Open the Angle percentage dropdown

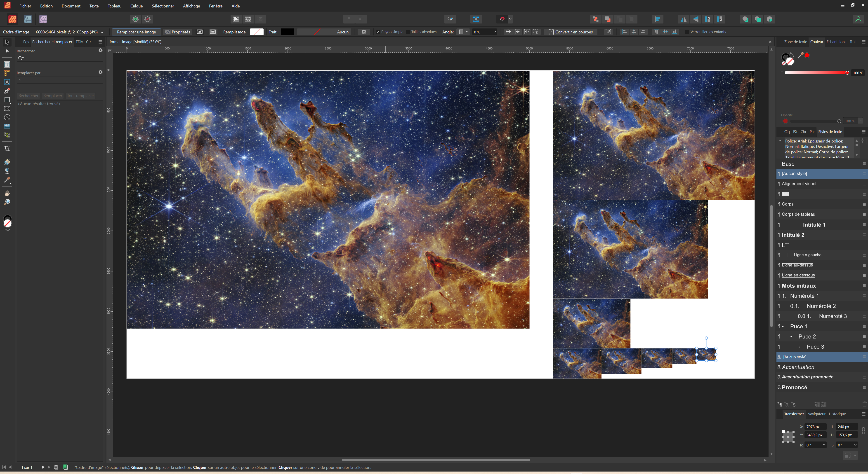click(x=494, y=32)
